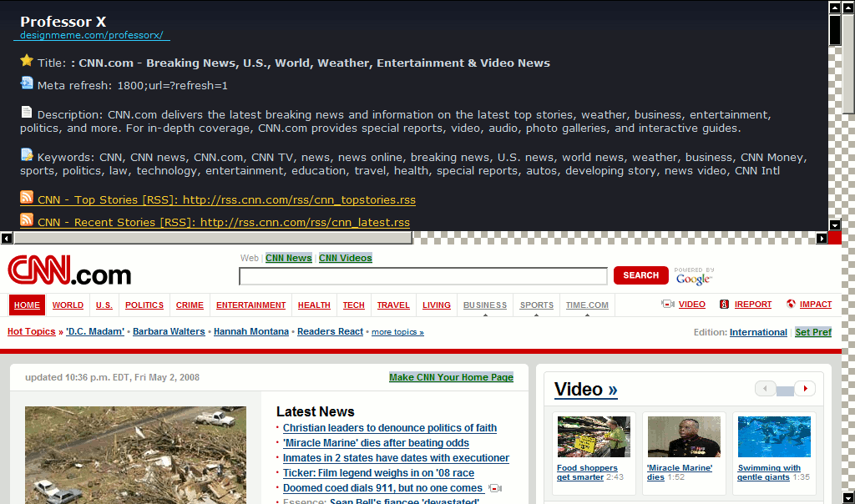Click the Keywords pencil-note icon
855x504 pixels.
[27, 154]
